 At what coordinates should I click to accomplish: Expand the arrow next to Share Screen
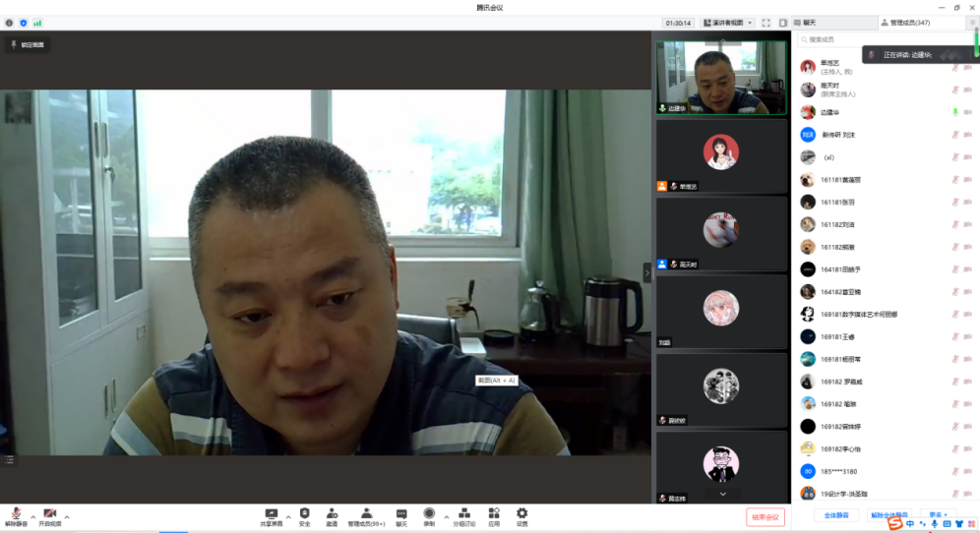click(288, 516)
